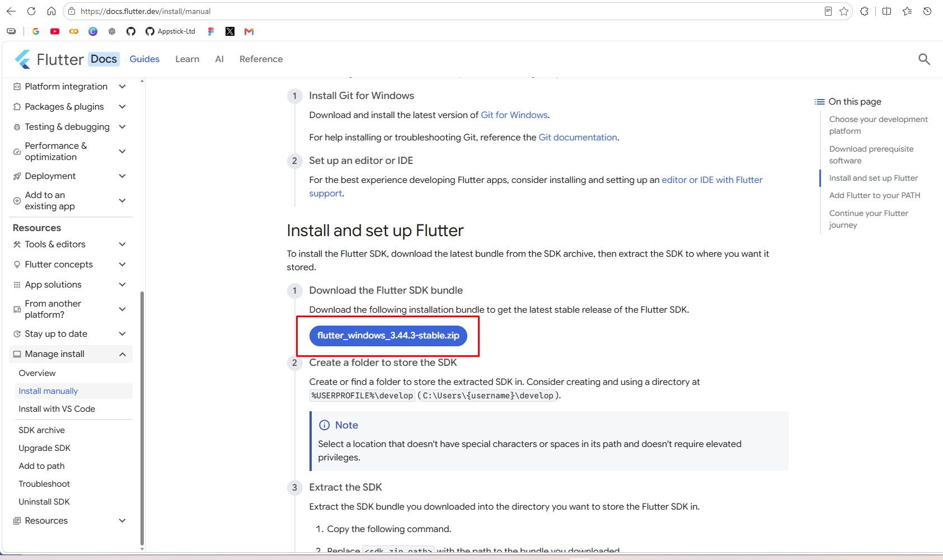Add this page to favorites star
The image size is (943, 560).
(x=844, y=11)
